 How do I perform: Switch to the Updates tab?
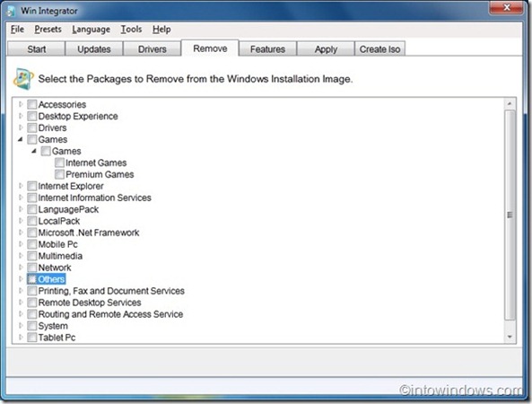[x=94, y=48]
